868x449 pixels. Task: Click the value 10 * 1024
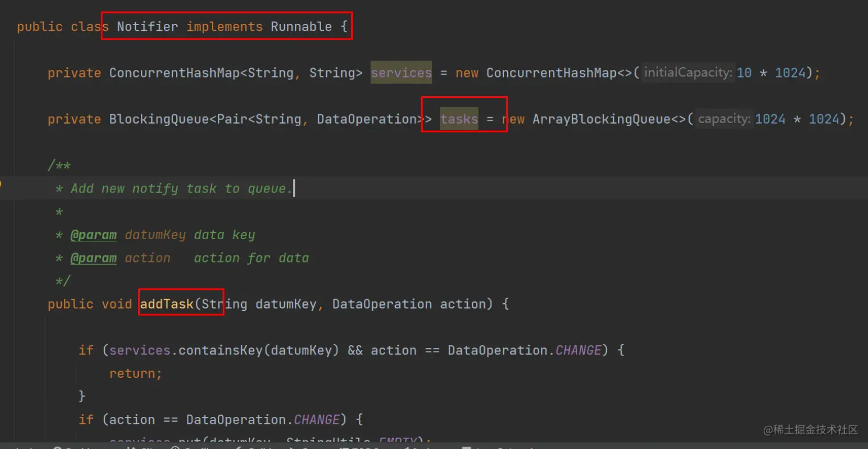point(771,73)
